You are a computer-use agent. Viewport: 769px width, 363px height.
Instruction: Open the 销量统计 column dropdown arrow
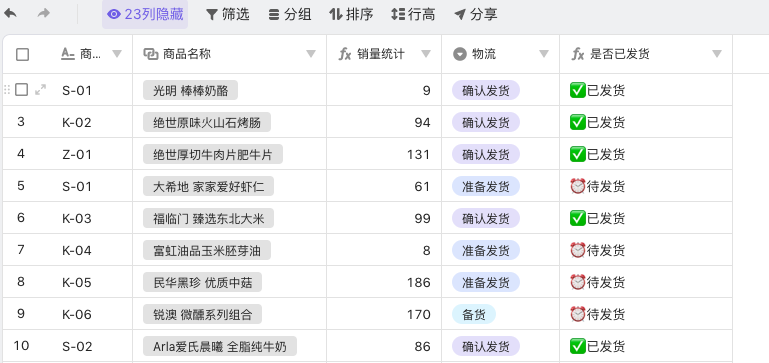[426, 54]
